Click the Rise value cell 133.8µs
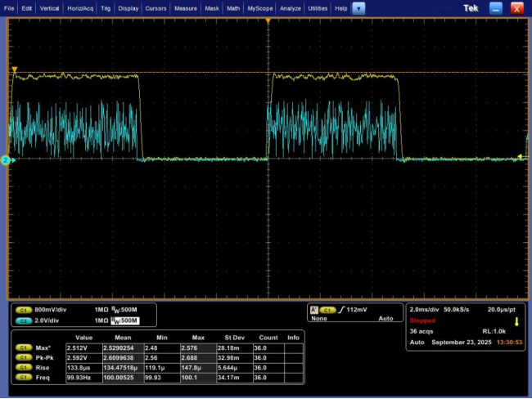The height and width of the screenshot is (399, 532). coord(84,368)
